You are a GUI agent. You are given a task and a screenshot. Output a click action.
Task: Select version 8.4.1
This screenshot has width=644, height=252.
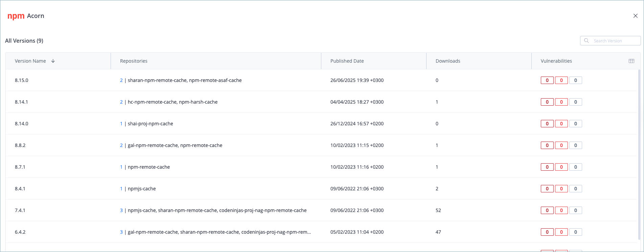20,189
